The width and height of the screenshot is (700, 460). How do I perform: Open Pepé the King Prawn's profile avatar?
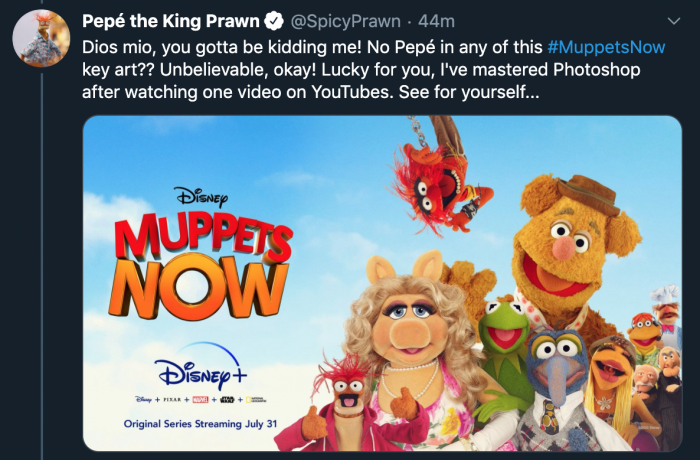click(x=41, y=38)
